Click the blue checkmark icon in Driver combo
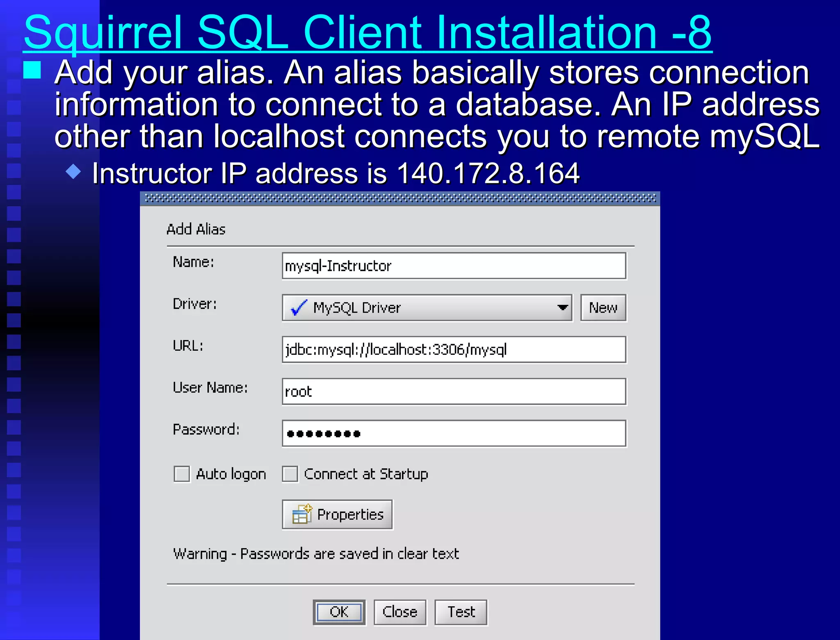The image size is (840, 640). tap(299, 308)
